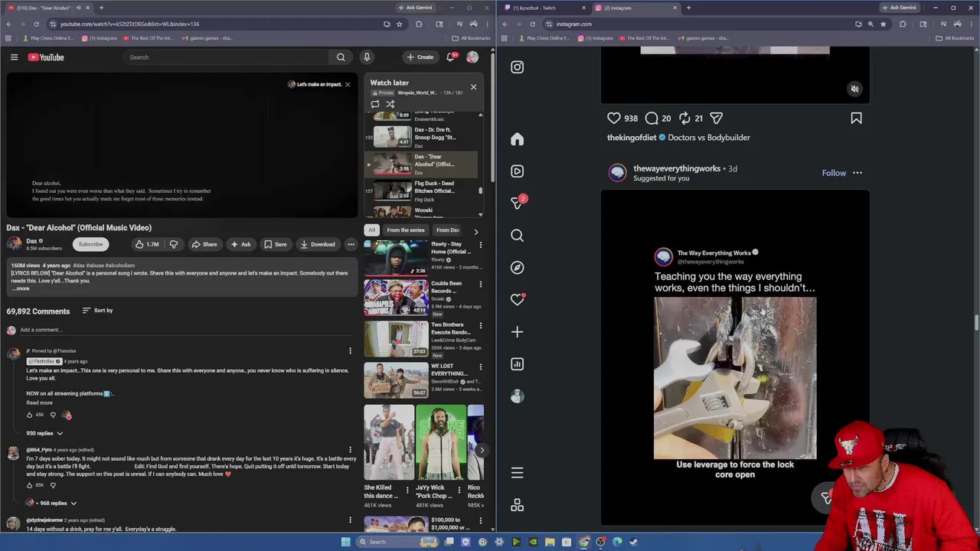Open Instagram dashboard chart icon
Screen dimensions: 980x551
[518, 364]
